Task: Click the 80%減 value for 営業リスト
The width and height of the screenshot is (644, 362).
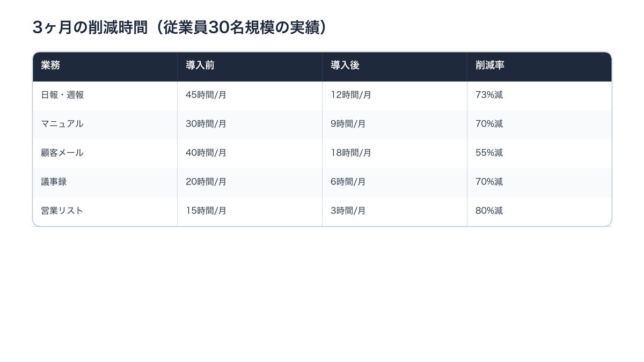Action: (487, 211)
